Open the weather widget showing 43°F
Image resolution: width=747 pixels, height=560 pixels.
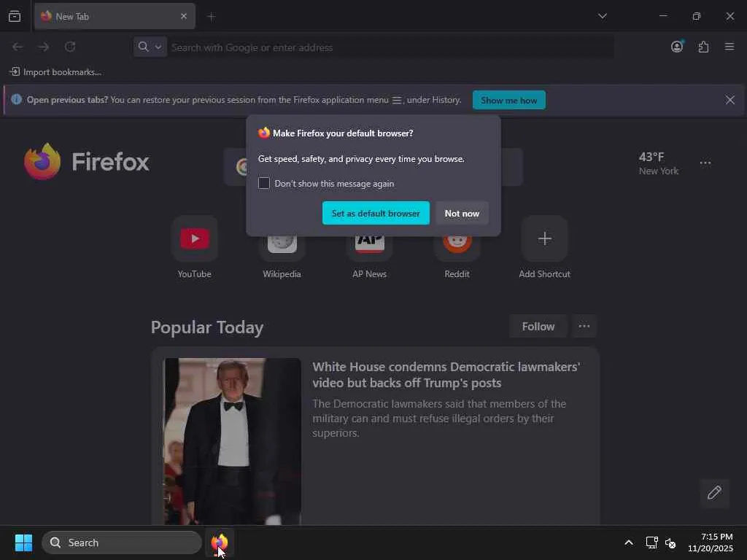[659, 163]
